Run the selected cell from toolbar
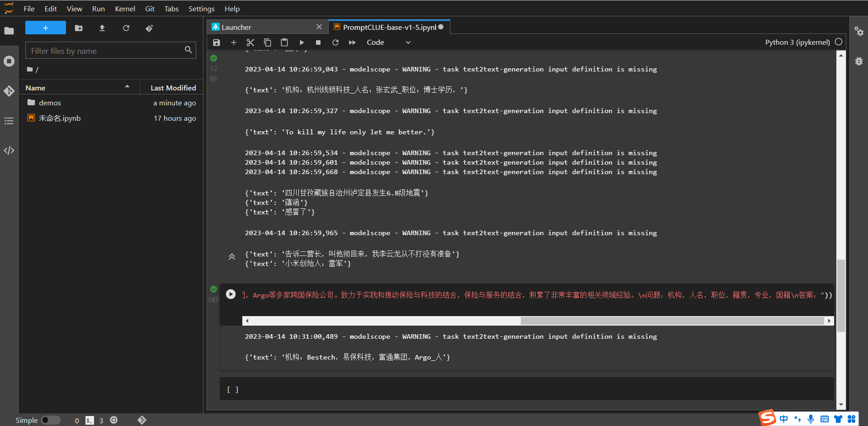 coord(302,43)
